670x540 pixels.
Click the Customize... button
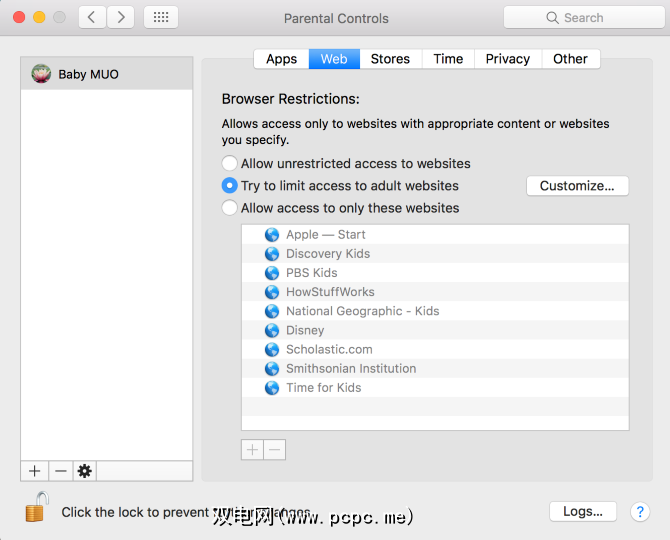click(x=577, y=186)
